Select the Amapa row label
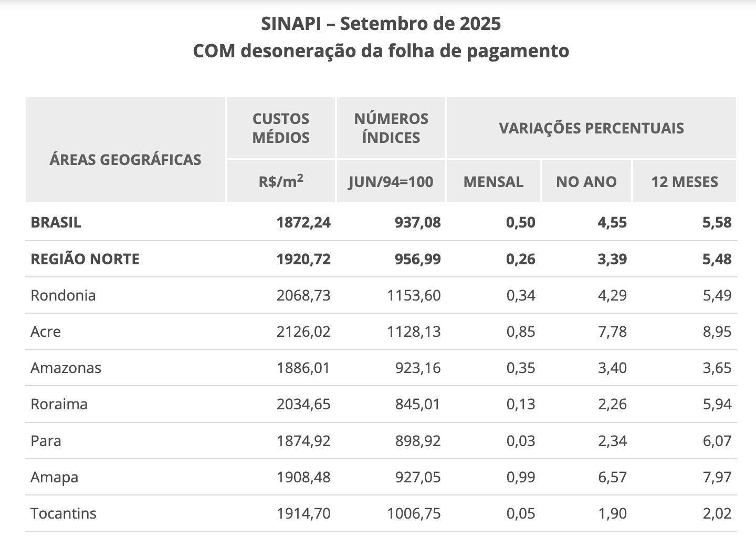Viewport: 756px width, 537px height. (55, 477)
